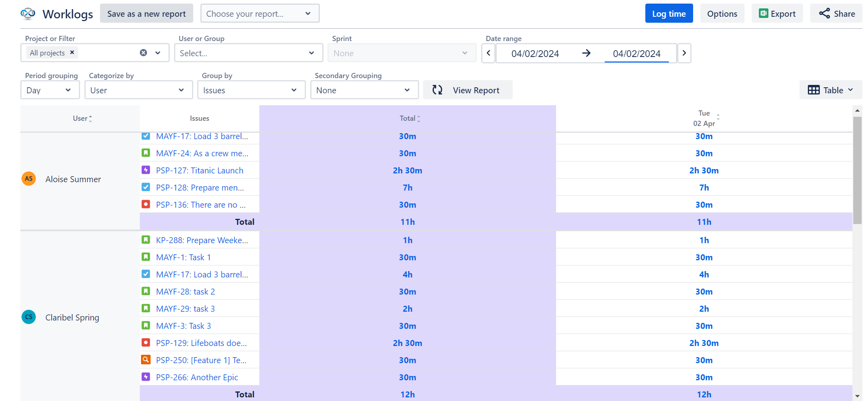Screen dimensions: 868x401
Task: Remove the All projects filter tag
Action: pos(72,52)
